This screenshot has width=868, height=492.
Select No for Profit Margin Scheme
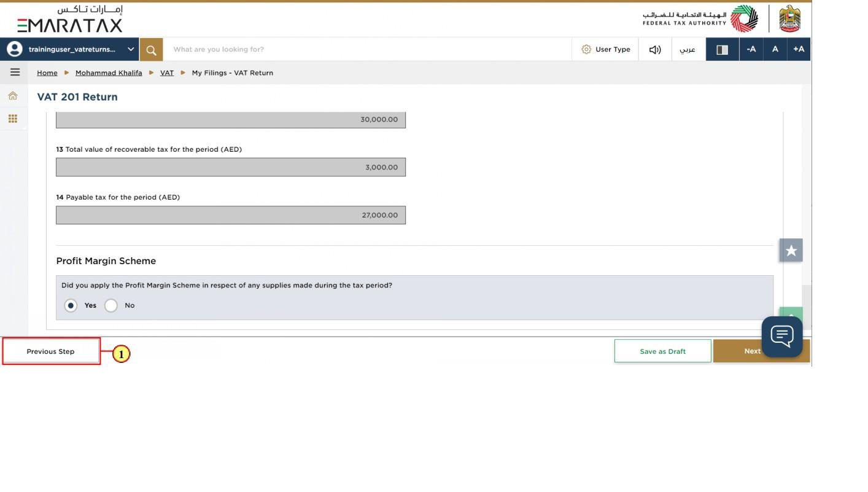(111, 305)
